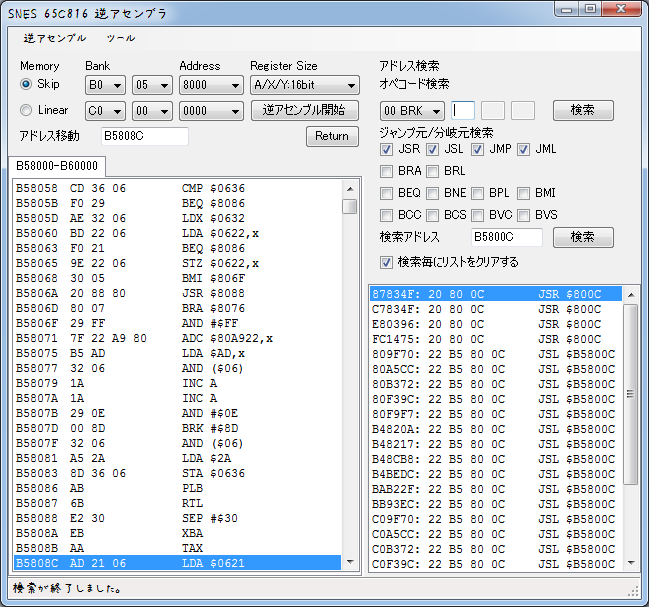Click search results scroll up arrow
The image size is (649, 607).
pyautogui.click(x=631, y=295)
